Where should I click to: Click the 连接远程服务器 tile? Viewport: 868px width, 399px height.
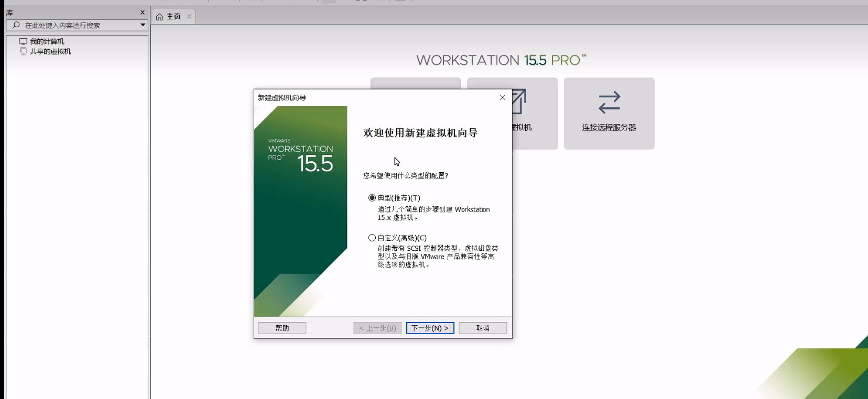pyautogui.click(x=609, y=114)
